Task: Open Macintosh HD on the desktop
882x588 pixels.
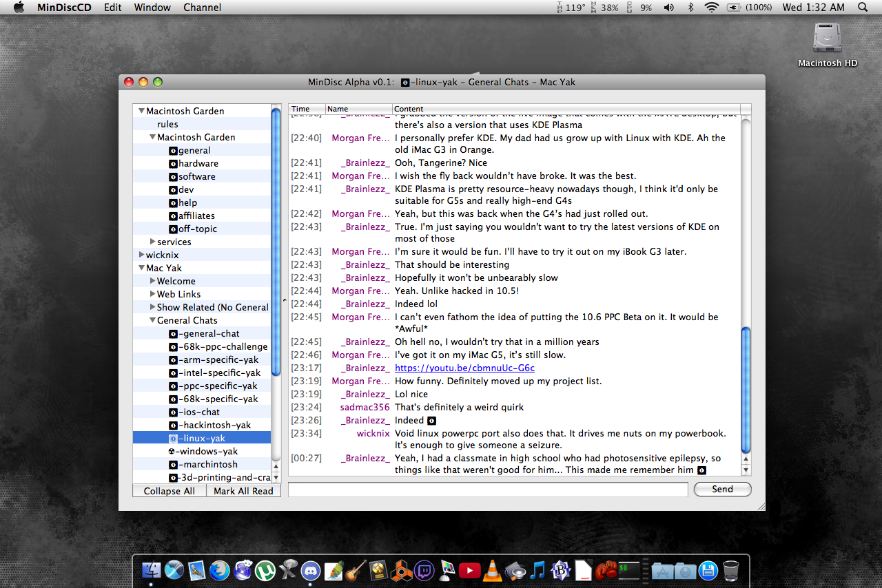Action: (828, 43)
